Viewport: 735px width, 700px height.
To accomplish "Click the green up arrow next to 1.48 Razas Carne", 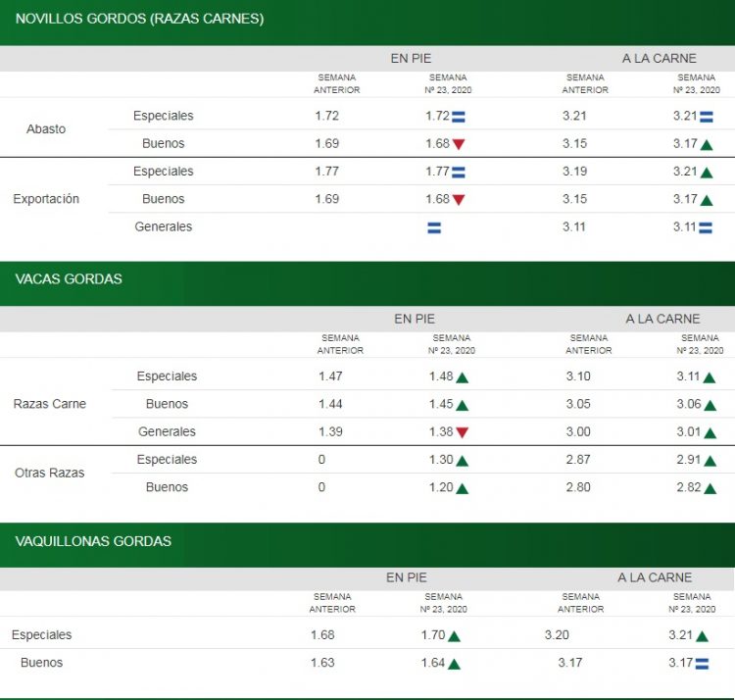I will pos(462,376).
